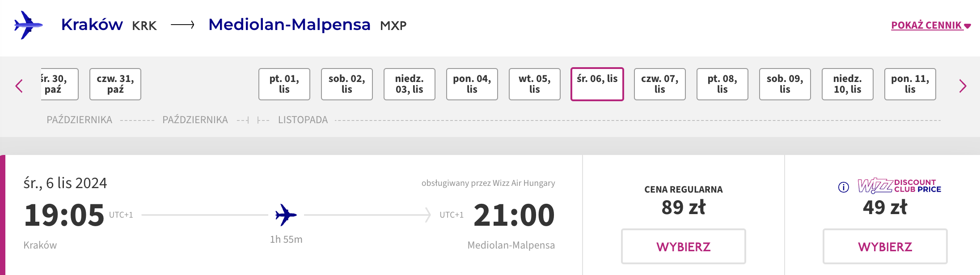980x275 pixels.
Task: Select the date czw. 31, paź
Action: pyautogui.click(x=115, y=84)
